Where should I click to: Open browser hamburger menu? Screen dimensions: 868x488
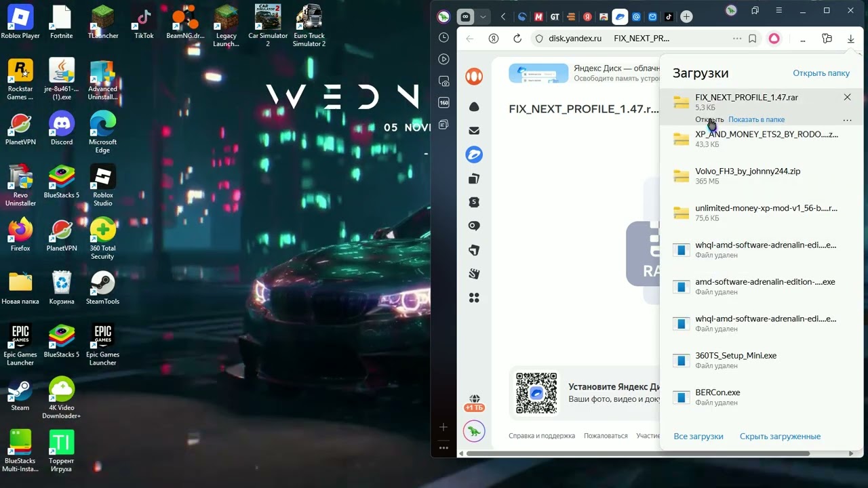tap(779, 11)
